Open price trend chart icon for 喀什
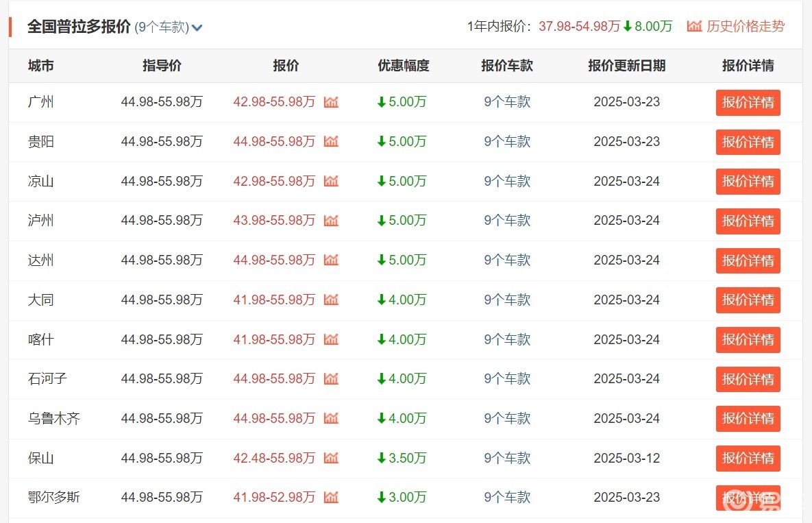This screenshot has height=523, width=812. 331,340
